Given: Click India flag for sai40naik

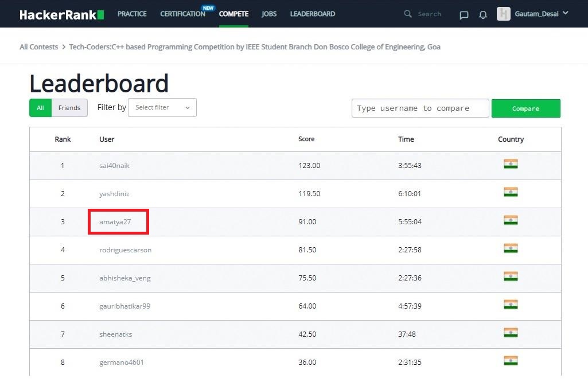Looking at the screenshot, I should pos(511,164).
